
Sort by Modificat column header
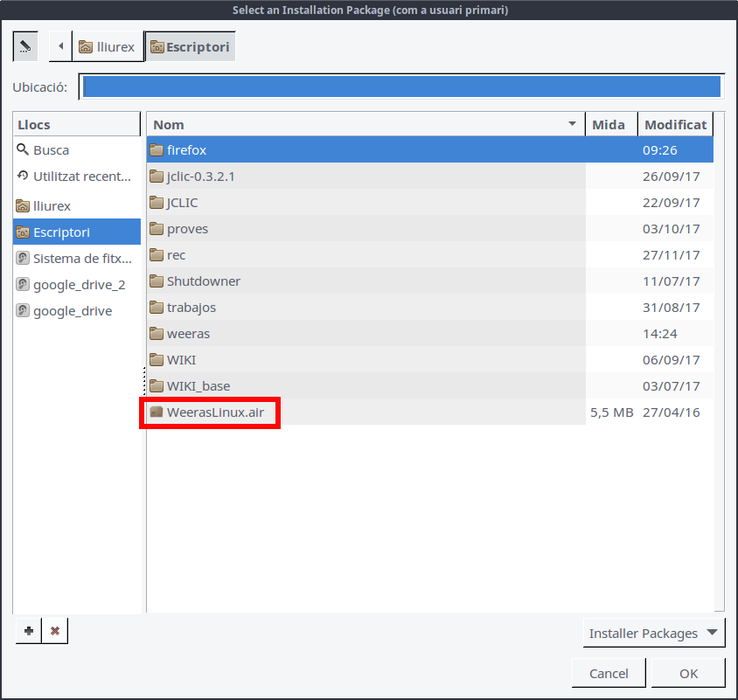(675, 124)
